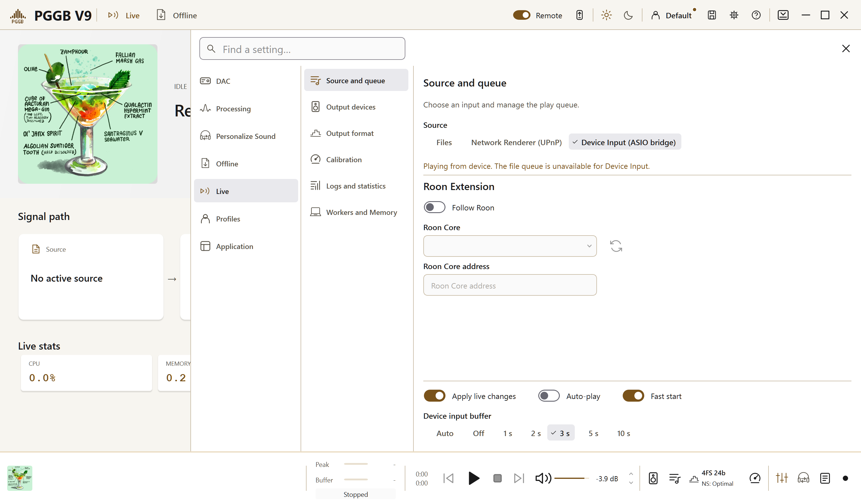Click the Find a setting search field
The image size is (861, 504).
302,49
